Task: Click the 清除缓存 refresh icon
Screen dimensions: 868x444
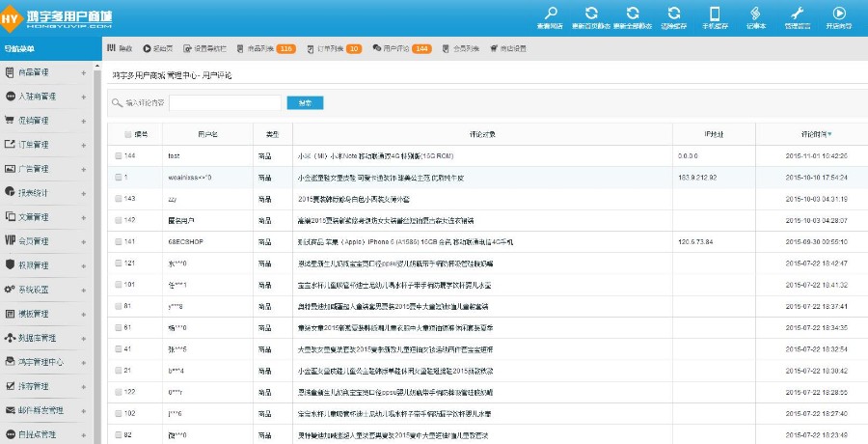Action: click(674, 14)
